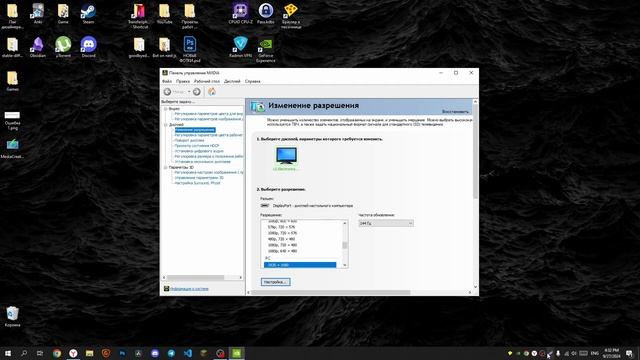Open the Справка menu
The image size is (640, 360).
[253, 81]
